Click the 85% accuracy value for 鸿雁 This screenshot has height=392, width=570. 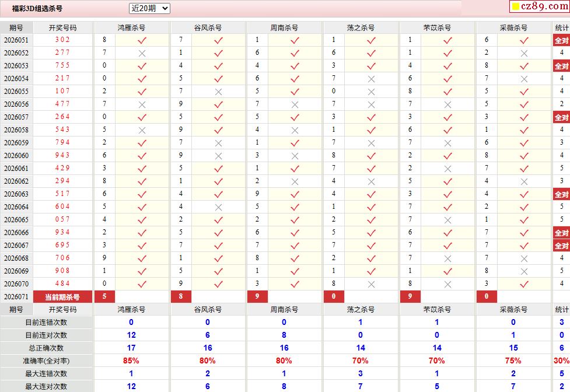[x=131, y=360]
